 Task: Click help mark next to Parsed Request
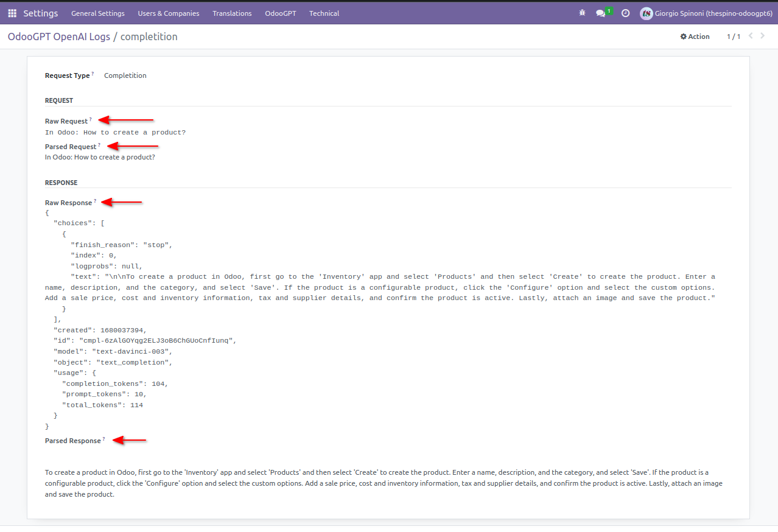[x=99, y=145]
